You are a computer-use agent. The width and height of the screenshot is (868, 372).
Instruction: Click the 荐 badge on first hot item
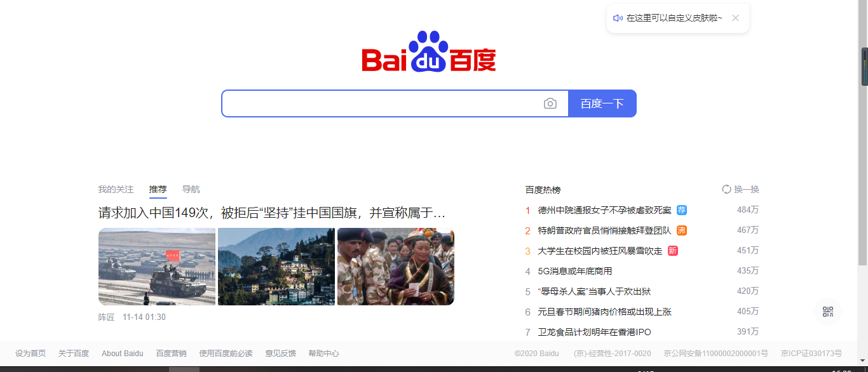[x=682, y=210]
